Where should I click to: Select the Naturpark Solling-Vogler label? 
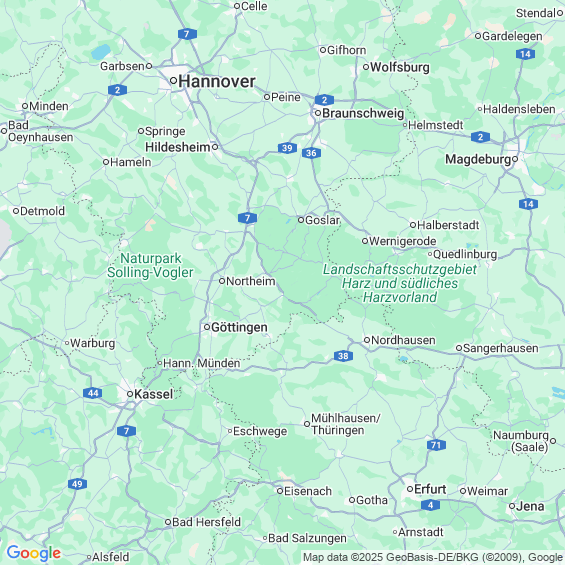[x=150, y=266]
